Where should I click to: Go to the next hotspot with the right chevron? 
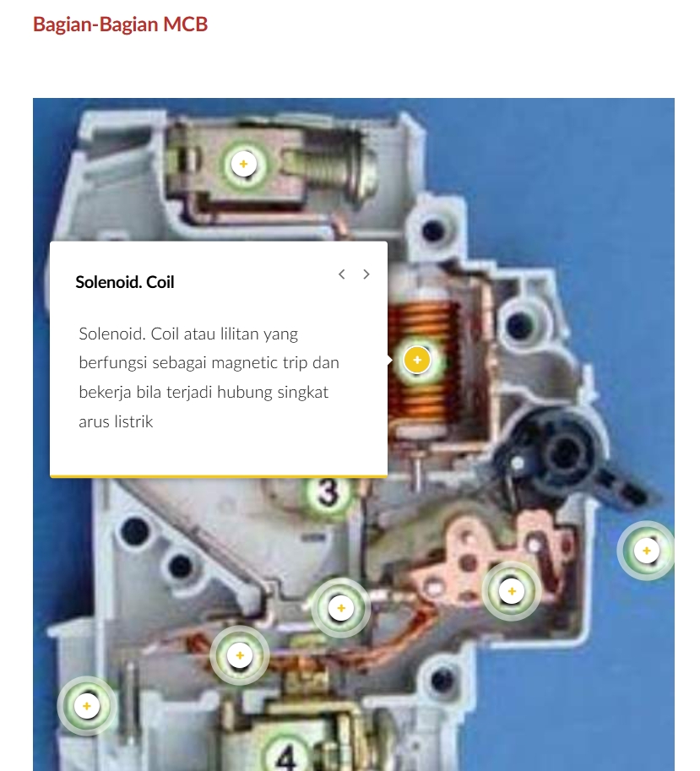tap(366, 274)
